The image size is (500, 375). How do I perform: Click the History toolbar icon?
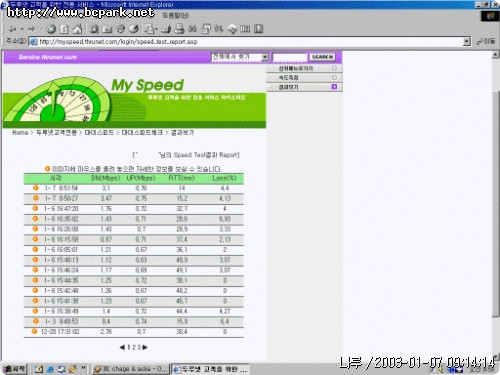click(121, 29)
